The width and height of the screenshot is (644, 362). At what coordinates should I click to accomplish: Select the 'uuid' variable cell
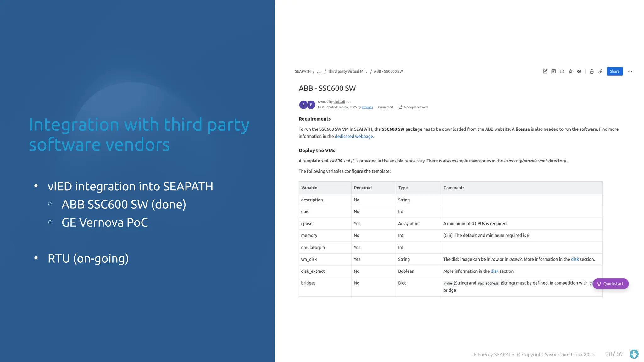tap(325, 212)
